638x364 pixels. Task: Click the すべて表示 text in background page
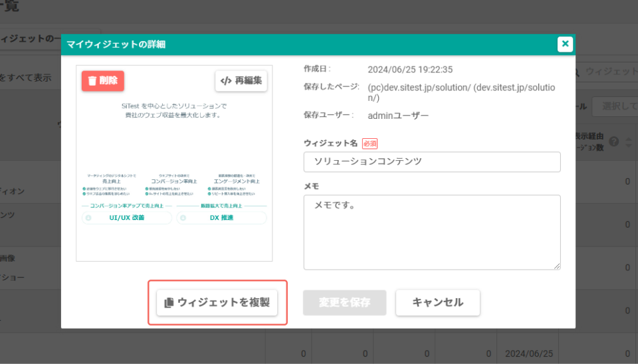pyautogui.click(x=26, y=78)
